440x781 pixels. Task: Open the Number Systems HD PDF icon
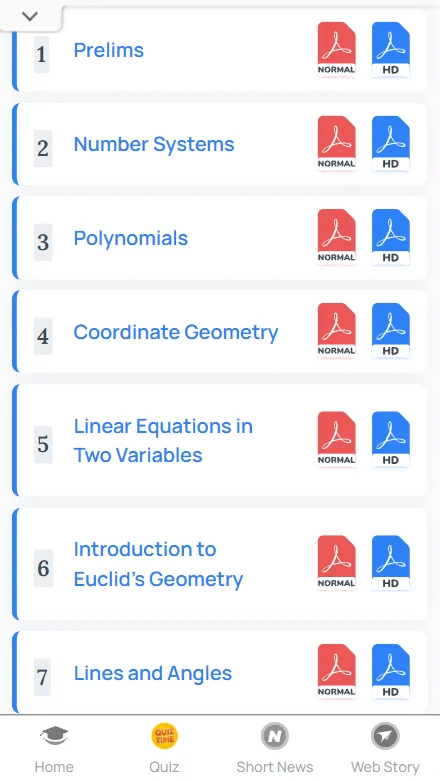391,143
